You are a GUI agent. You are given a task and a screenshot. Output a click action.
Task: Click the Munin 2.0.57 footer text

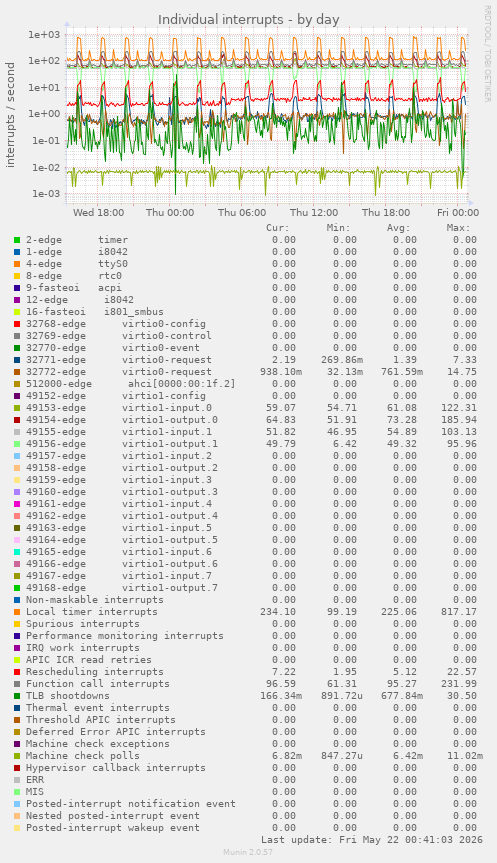pos(248,852)
